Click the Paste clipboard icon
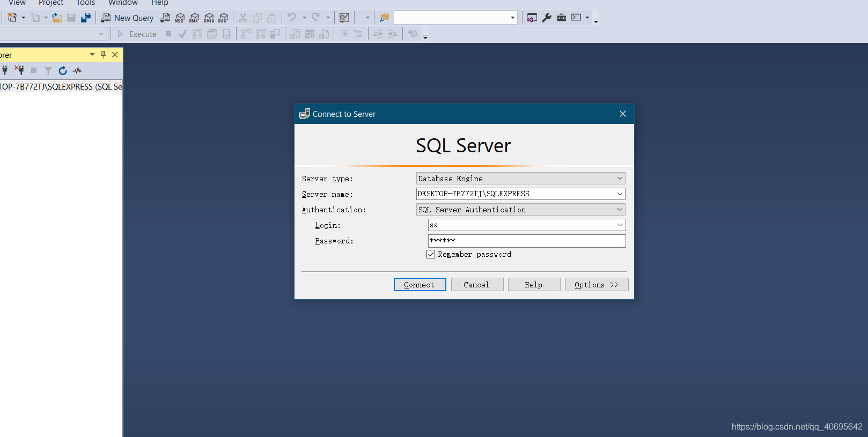Viewport: 868px width, 437px height. [271, 18]
